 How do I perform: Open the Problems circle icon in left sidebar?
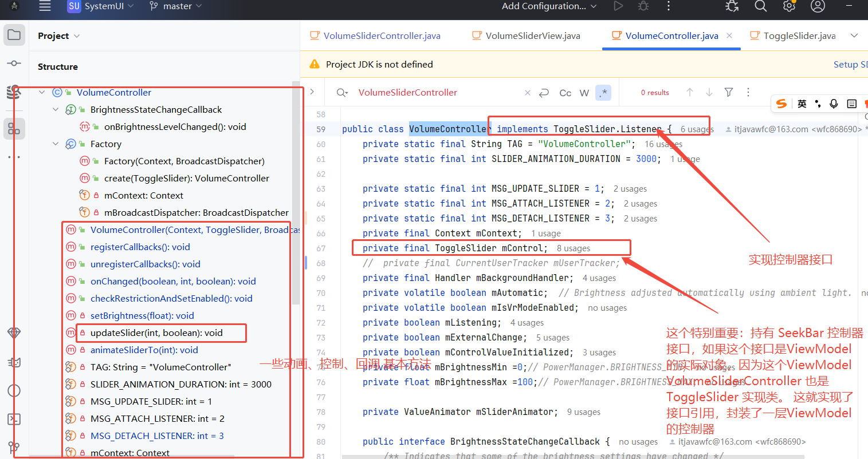click(x=14, y=391)
